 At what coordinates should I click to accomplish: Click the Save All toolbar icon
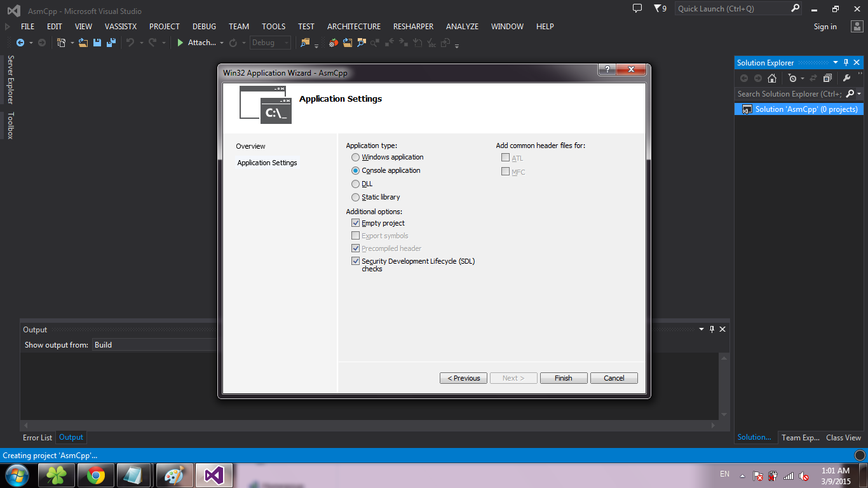click(111, 43)
